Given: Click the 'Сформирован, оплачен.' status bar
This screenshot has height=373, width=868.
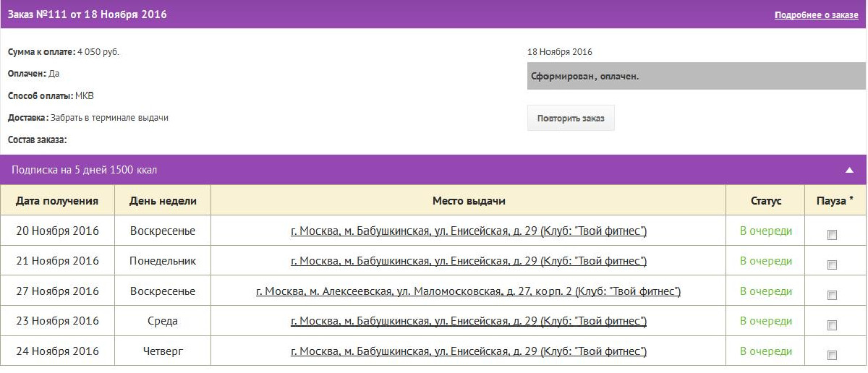Looking at the screenshot, I should click(x=697, y=76).
